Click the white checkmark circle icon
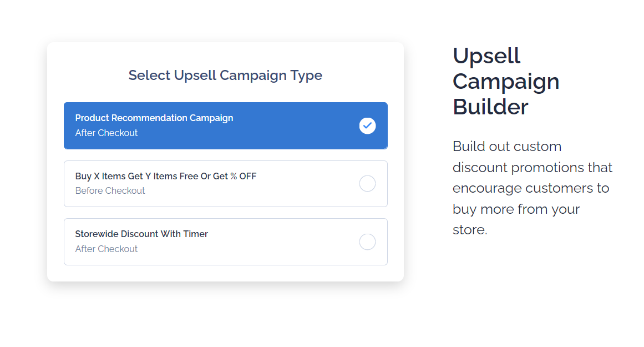The height and width of the screenshot is (347, 644). click(x=367, y=126)
